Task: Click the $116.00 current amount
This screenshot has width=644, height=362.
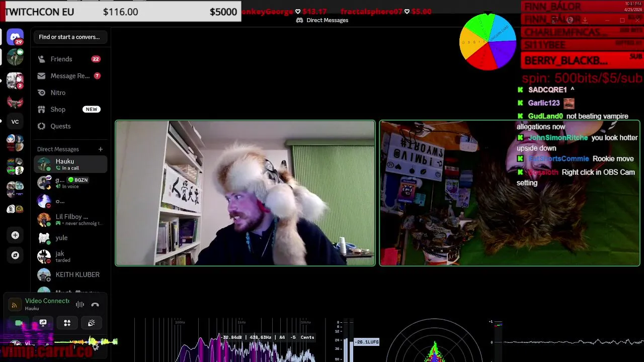Action: (x=120, y=12)
